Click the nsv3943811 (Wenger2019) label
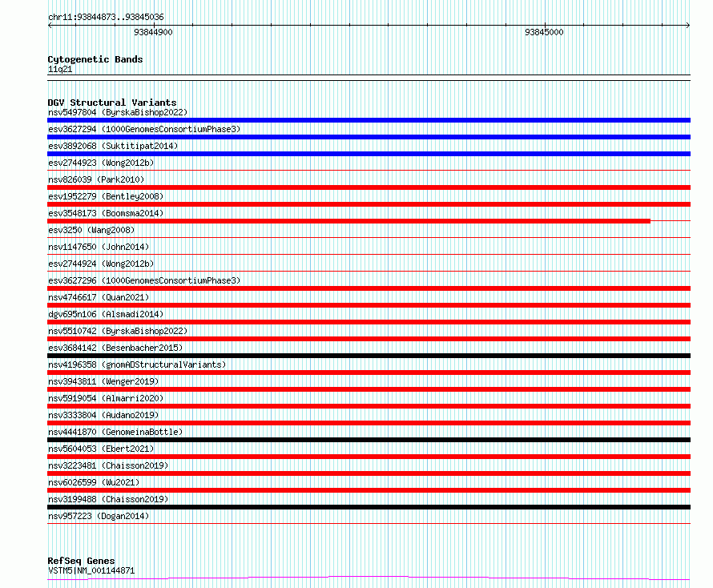The width and height of the screenshot is (713, 588). 103,381
